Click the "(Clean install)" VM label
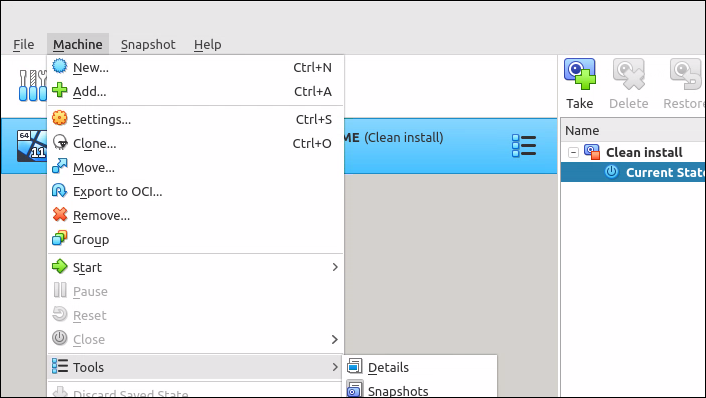Screen dimensions: 706x398 404,137
